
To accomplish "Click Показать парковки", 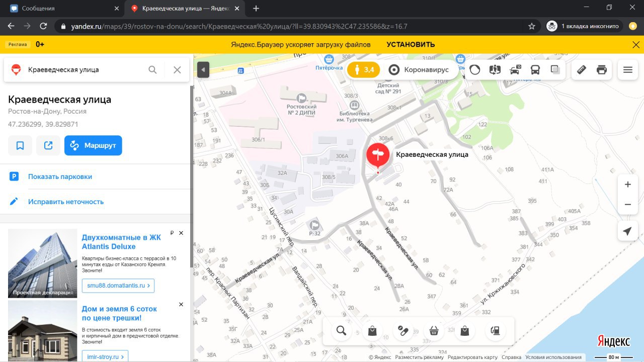I will [60, 176].
